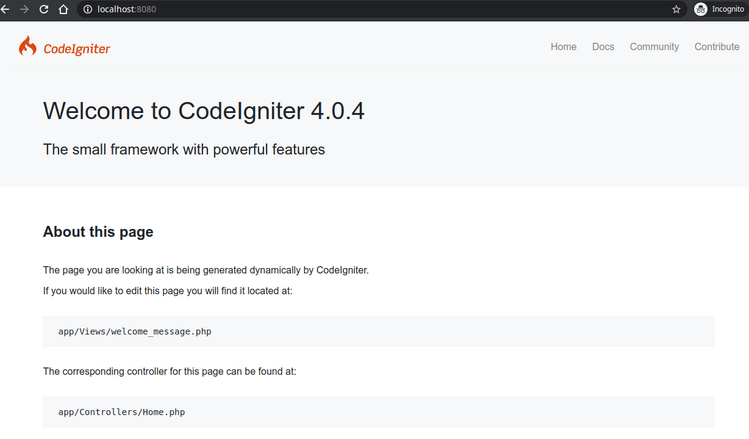Click the Incognito label text
749x439 pixels.
tap(728, 9)
